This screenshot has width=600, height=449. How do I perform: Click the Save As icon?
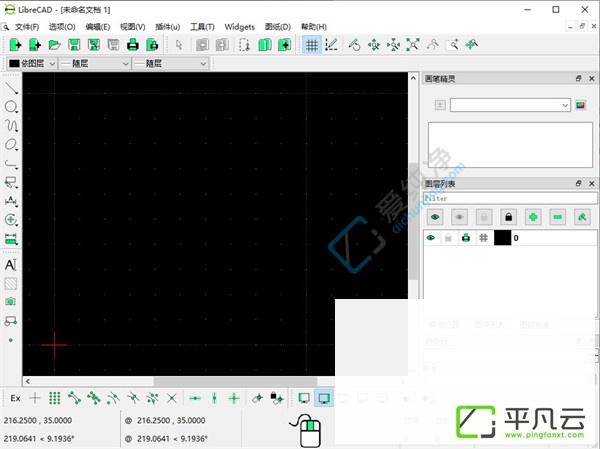point(94,45)
